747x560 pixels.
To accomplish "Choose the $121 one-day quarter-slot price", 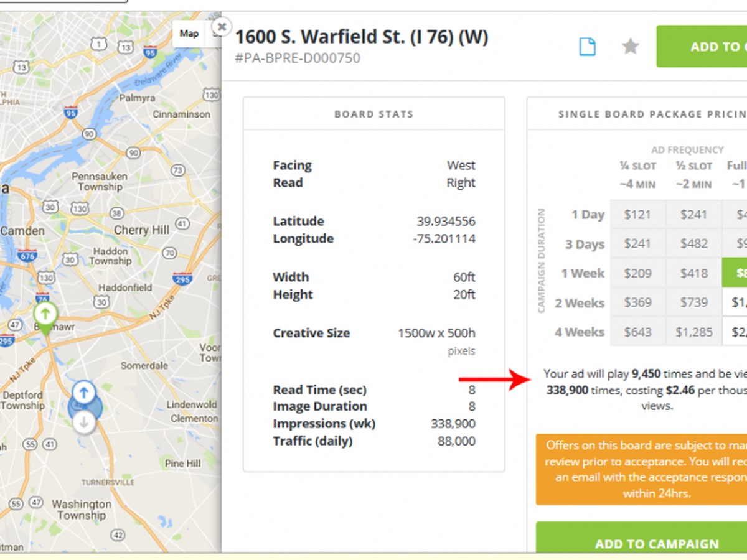I will tap(637, 215).
